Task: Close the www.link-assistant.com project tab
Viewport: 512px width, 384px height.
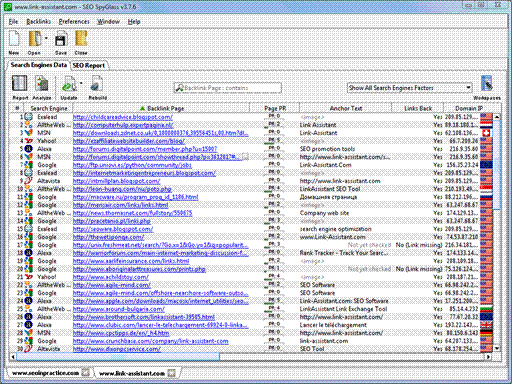Action: click(x=171, y=373)
